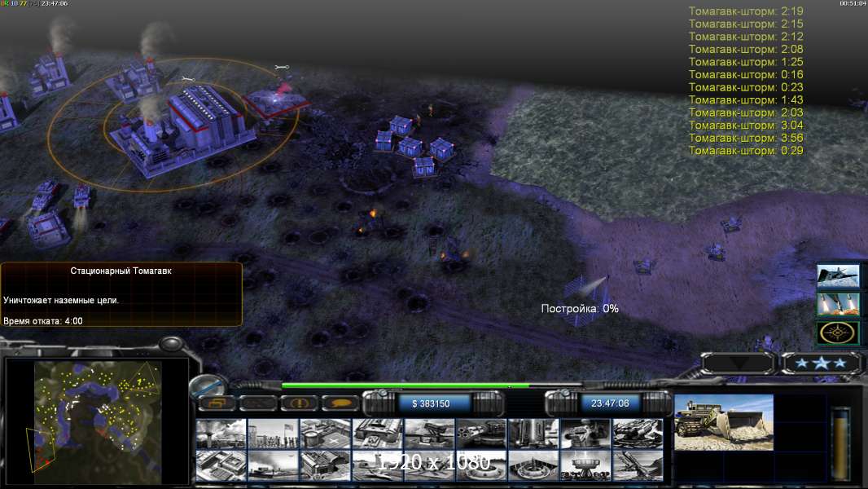868x489 pixels.
Task: Select the stationary Tomahawk launcher build icon
Action: point(638,465)
